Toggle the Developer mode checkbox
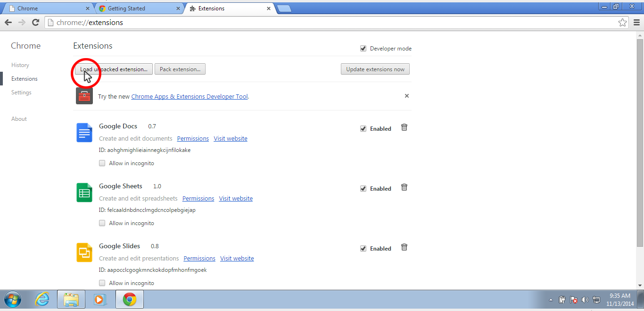The image size is (644, 311). 363,49
